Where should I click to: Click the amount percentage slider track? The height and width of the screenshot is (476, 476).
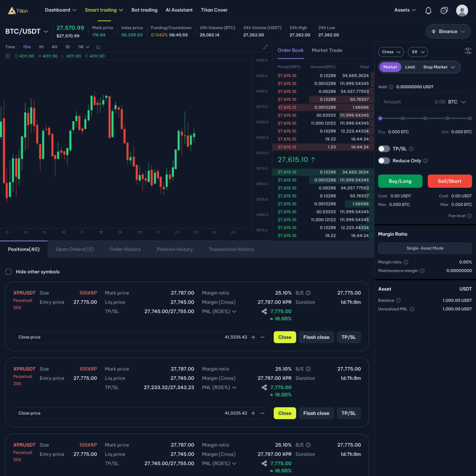click(x=425, y=119)
